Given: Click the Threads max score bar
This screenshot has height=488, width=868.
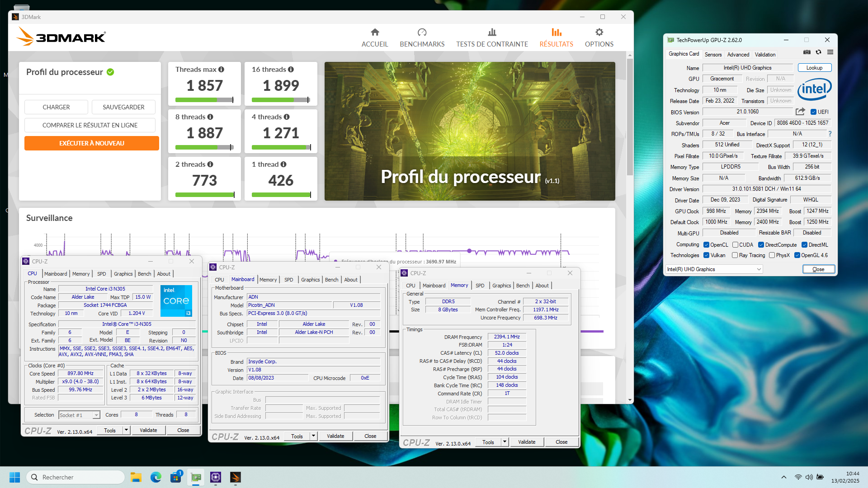Looking at the screenshot, I should pyautogui.click(x=204, y=100).
